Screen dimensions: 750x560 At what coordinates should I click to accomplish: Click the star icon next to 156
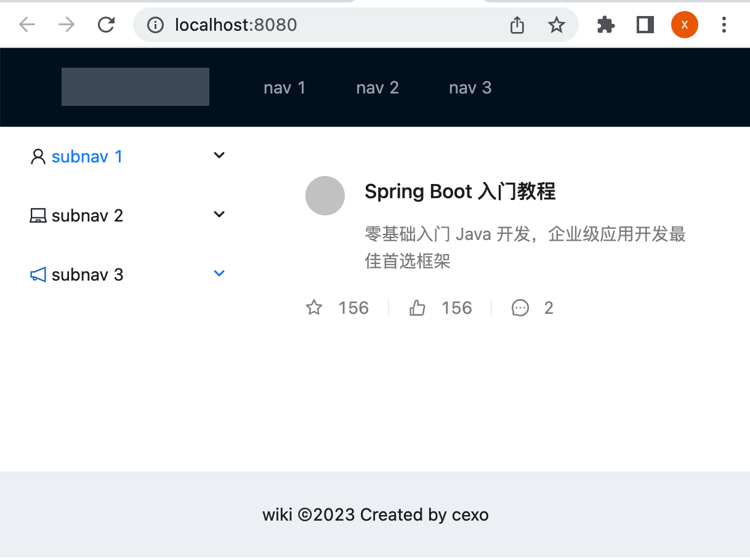pos(314,308)
